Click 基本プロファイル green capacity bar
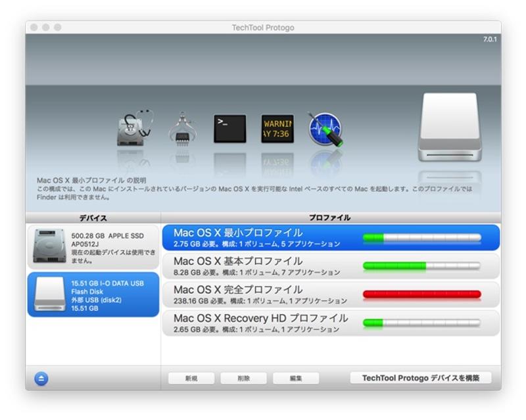The image size is (526, 420). [421, 266]
